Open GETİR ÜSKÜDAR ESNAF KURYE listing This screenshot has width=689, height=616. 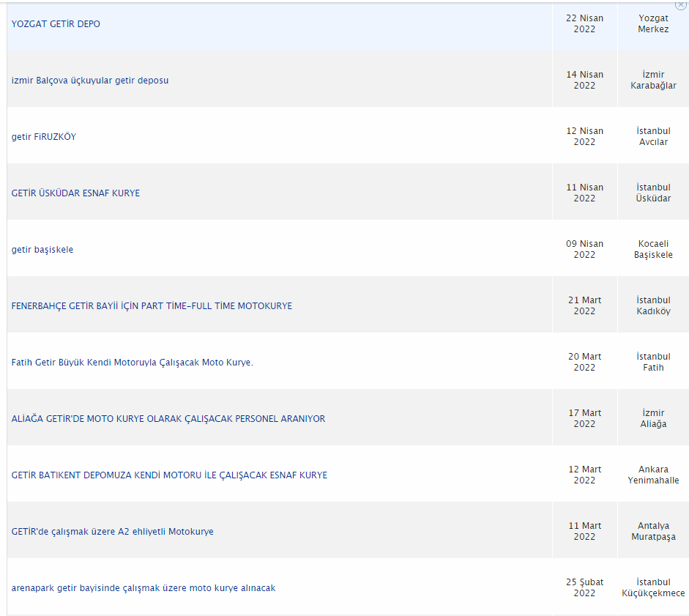click(75, 193)
